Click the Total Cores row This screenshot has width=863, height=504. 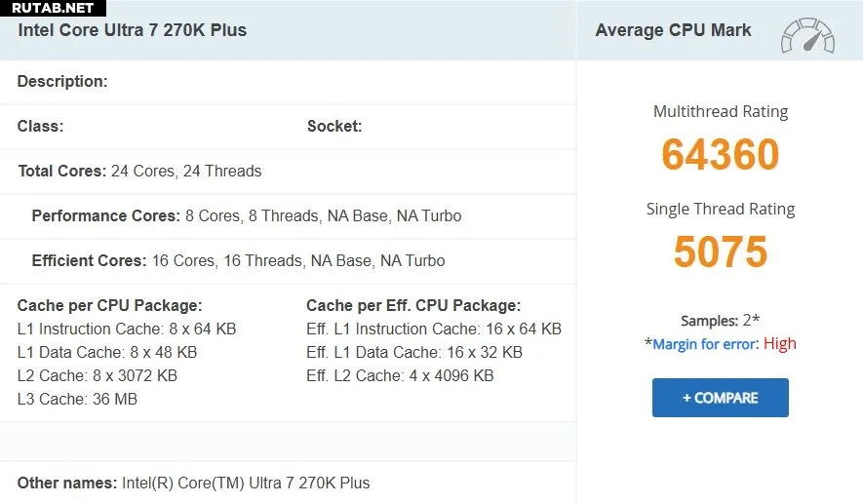pyautogui.click(x=139, y=172)
